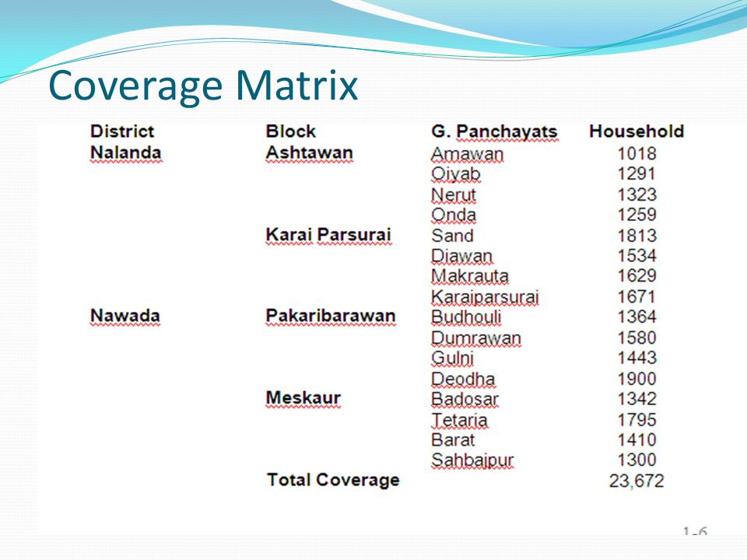Click the Dumrawan panchayat entry
This screenshot has width=747, height=560.
476,338
